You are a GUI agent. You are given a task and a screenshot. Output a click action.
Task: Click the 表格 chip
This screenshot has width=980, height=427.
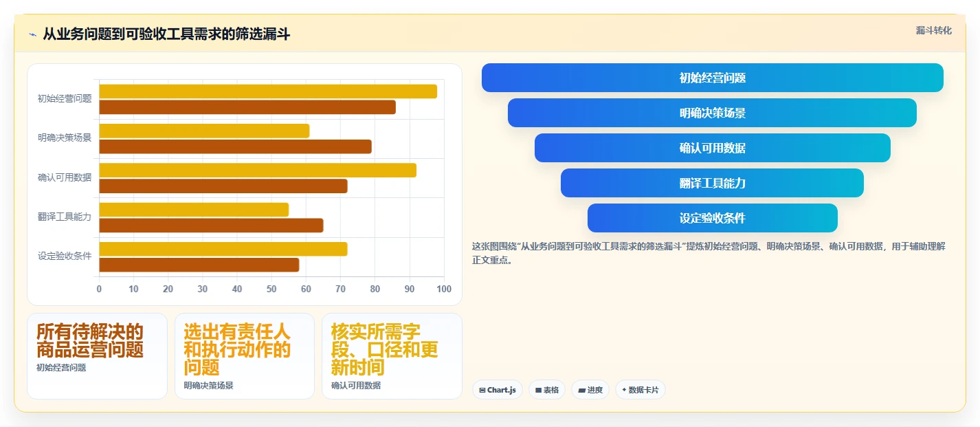pyautogui.click(x=547, y=390)
